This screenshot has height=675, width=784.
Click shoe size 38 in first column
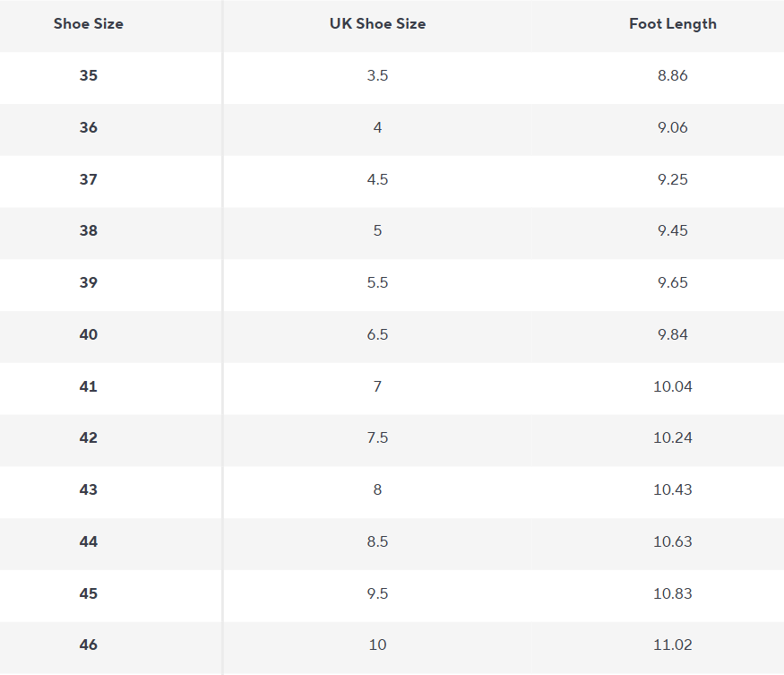coord(89,231)
